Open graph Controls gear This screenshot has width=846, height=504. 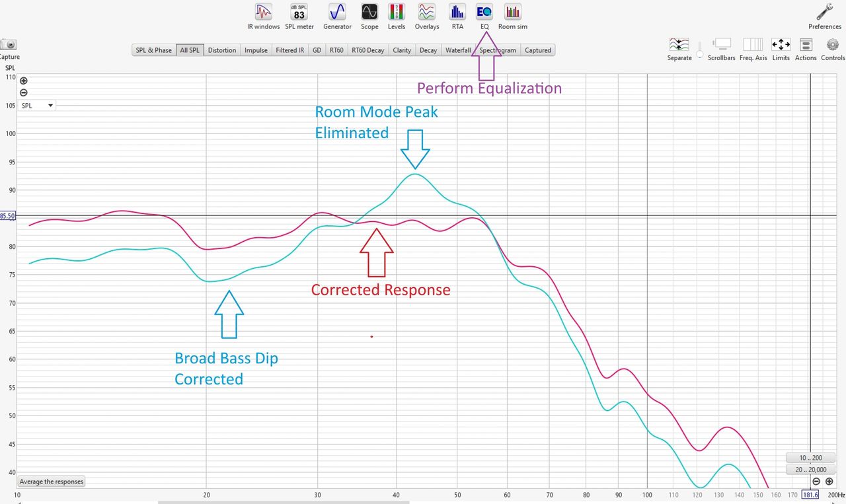[833, 50]
